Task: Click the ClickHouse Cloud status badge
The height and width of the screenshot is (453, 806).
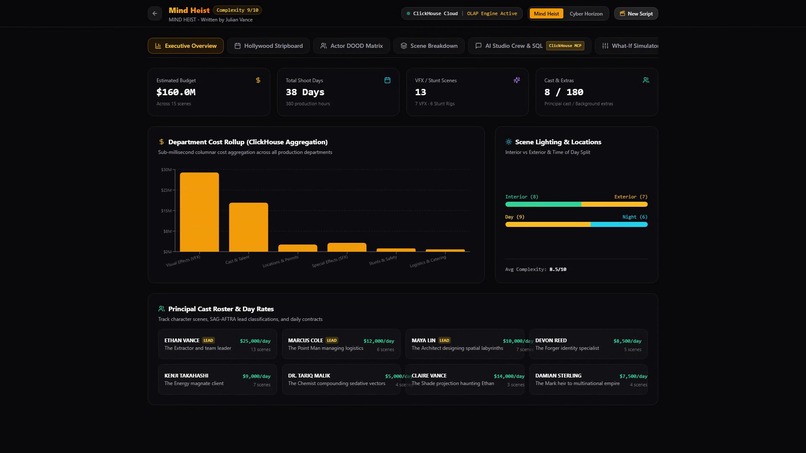Action: point(462,14)
